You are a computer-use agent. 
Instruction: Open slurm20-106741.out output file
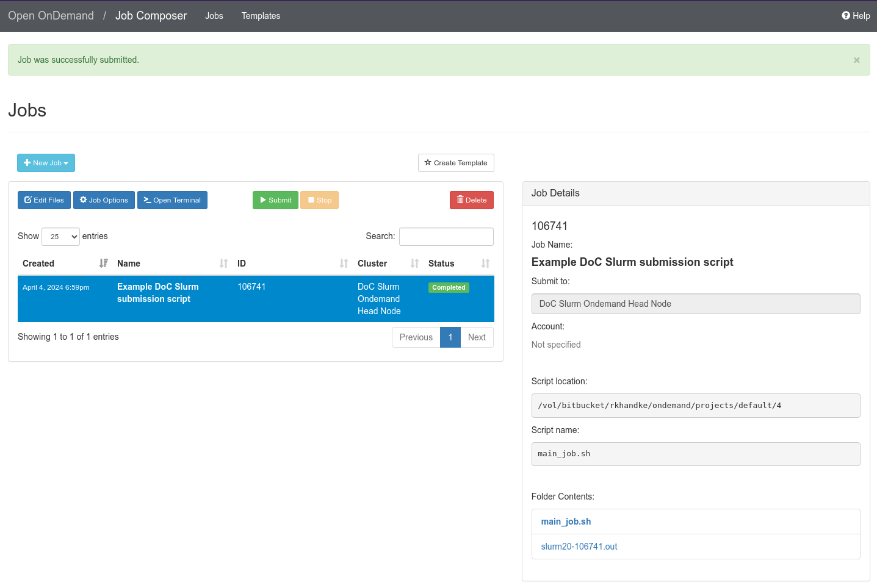coord(579,547)
